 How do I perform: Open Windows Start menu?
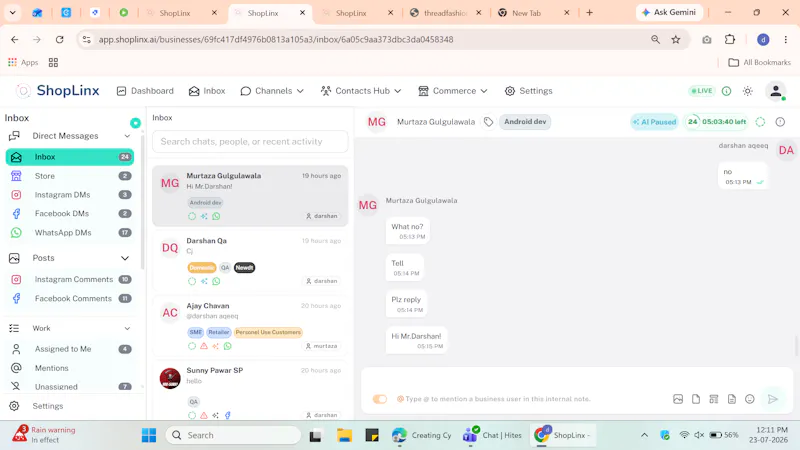[x=149, y=435]
